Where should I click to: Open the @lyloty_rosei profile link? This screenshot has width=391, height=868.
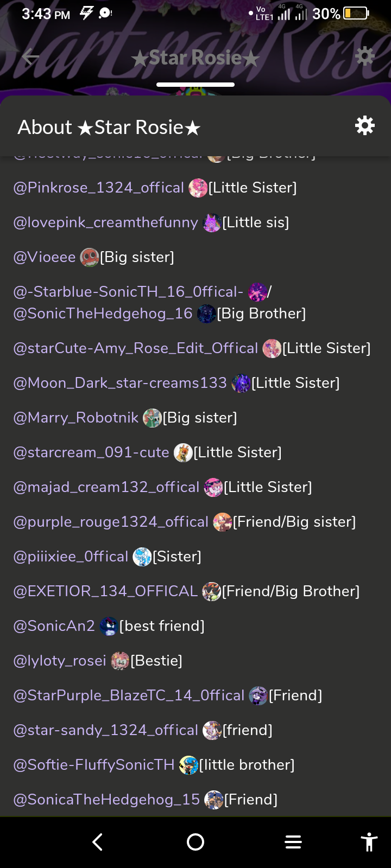coord(60,661)
